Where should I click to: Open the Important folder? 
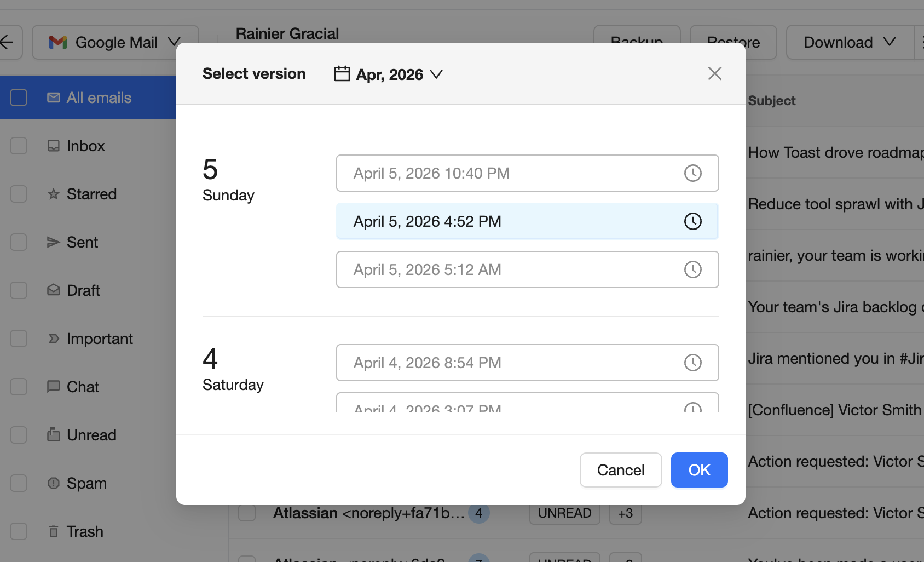(100, 339)
